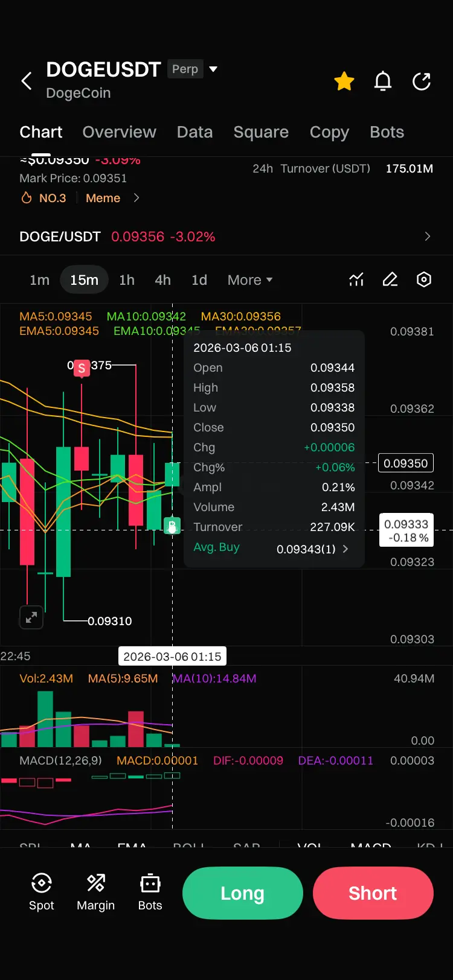
Task: Click Mark Price: 0.09351 text
Action: 73,178
